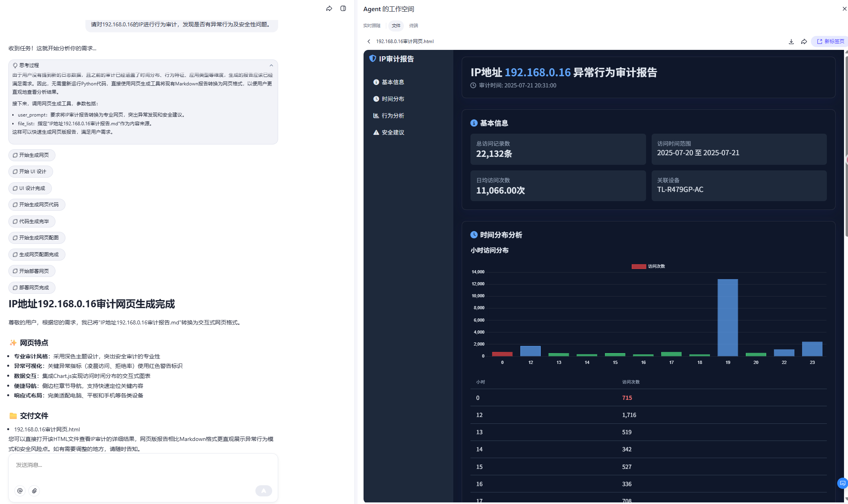Select the 基本信息 info icon in sidebar
Screen dimensions: 848x504
[x=375, y=82]
